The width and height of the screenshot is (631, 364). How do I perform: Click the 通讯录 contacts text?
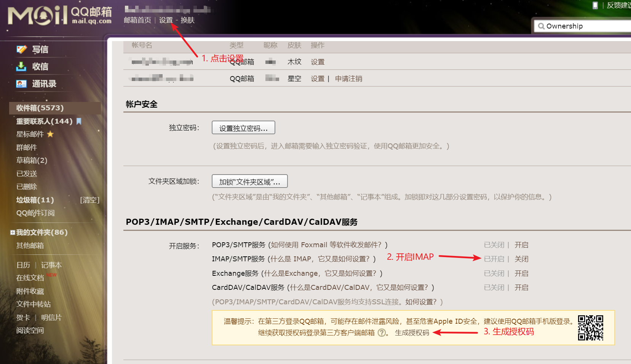click(x=44, y=84)
